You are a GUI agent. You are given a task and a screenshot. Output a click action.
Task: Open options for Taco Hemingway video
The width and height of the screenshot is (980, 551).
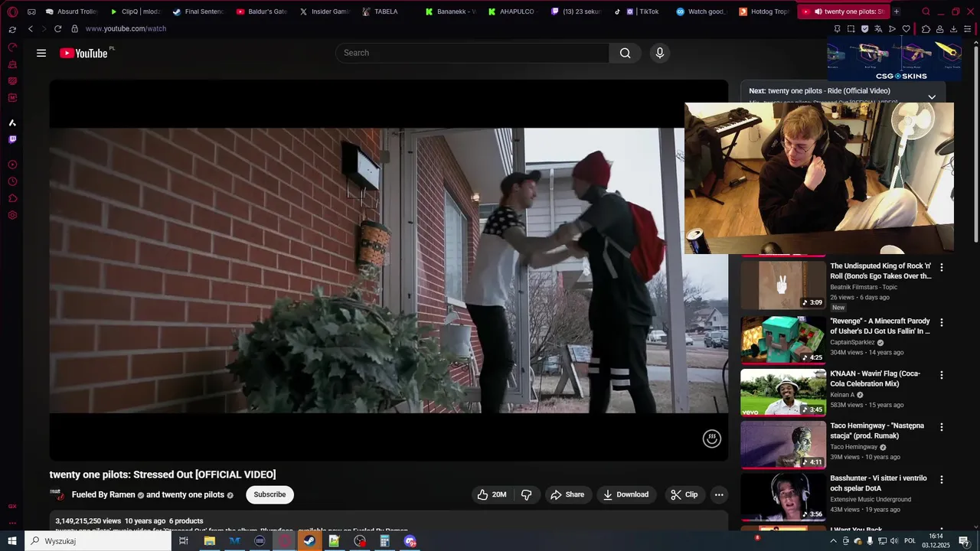pyautogui.click(x=942, y=427)
